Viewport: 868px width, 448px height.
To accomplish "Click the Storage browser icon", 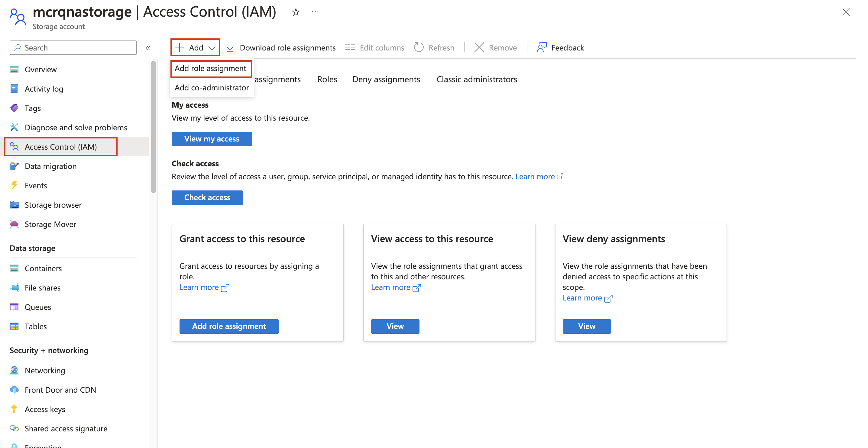I will coord(14,205).
